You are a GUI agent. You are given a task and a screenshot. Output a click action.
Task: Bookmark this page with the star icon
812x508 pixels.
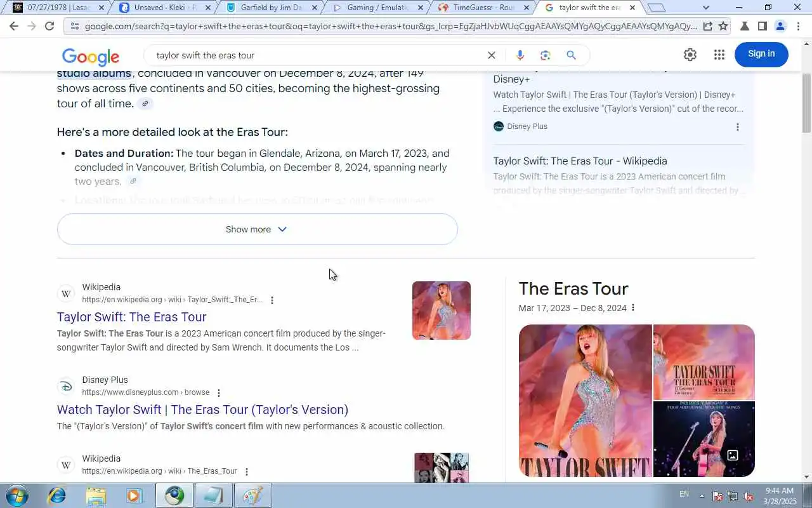click(x=723, y=26)
